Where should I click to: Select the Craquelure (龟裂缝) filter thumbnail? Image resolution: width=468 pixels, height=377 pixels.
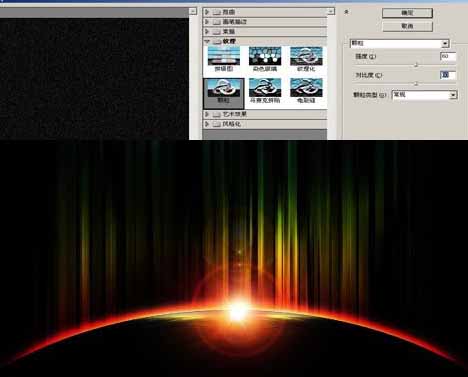(306, 91)
